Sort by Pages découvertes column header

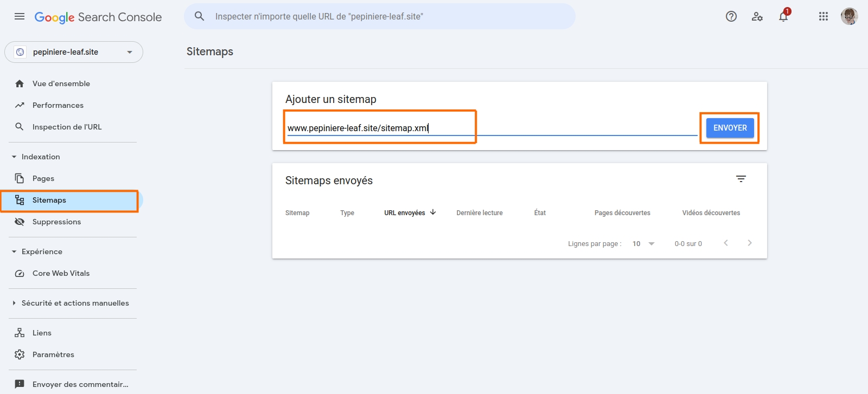coord(622,213)
